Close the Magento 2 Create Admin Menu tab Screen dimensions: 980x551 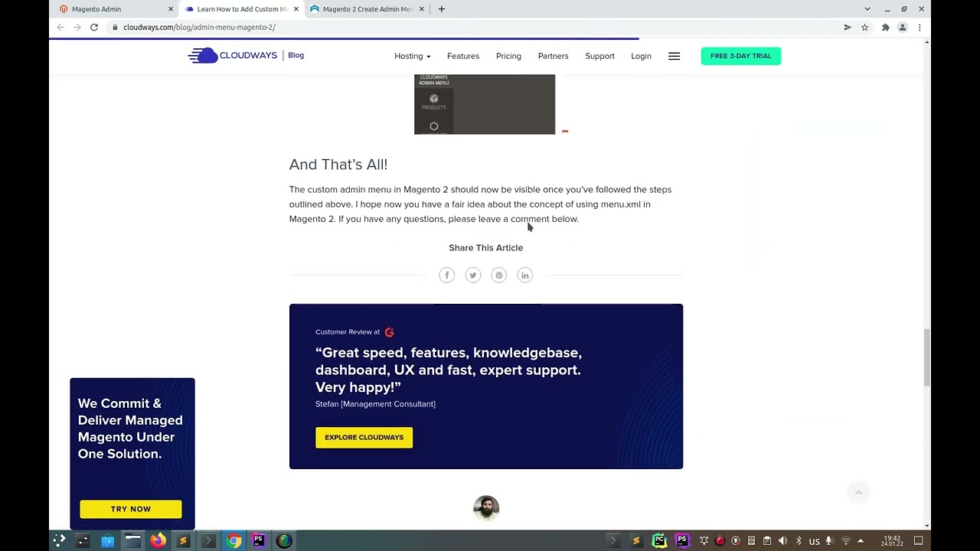pos(422,9)
